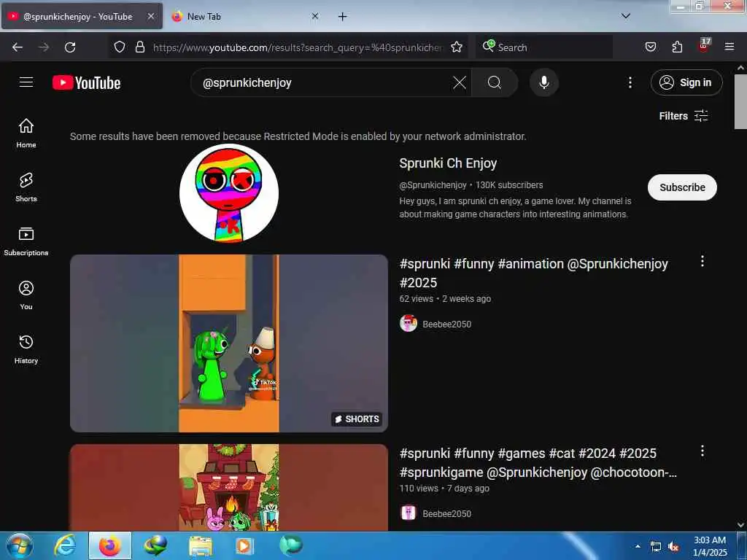This screenshot has width=747, height=560.
Task: Play the Christmas fireplace video thumbnail
Action: pyautogui.click(x=228, y=487)
